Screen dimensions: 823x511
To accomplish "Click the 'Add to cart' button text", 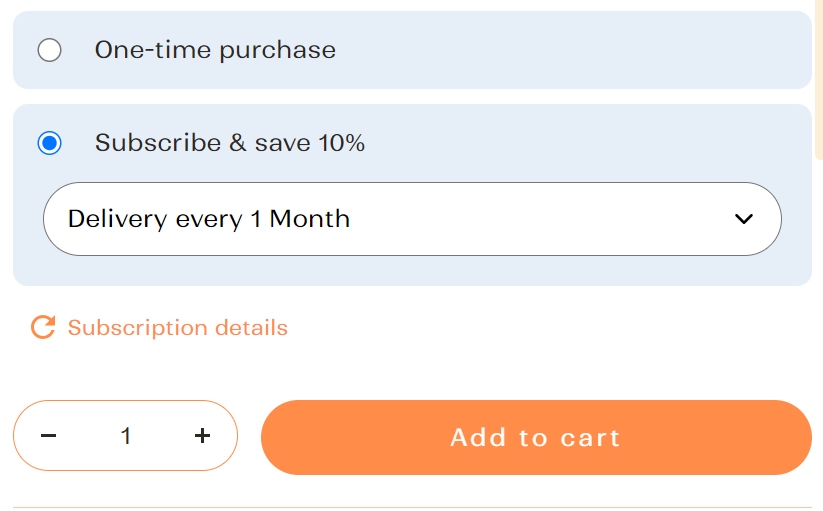I will [536, 438].
